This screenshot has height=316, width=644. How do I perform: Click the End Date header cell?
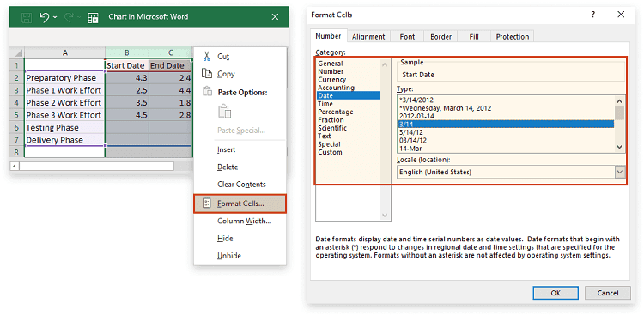click(x=170, y=65)
